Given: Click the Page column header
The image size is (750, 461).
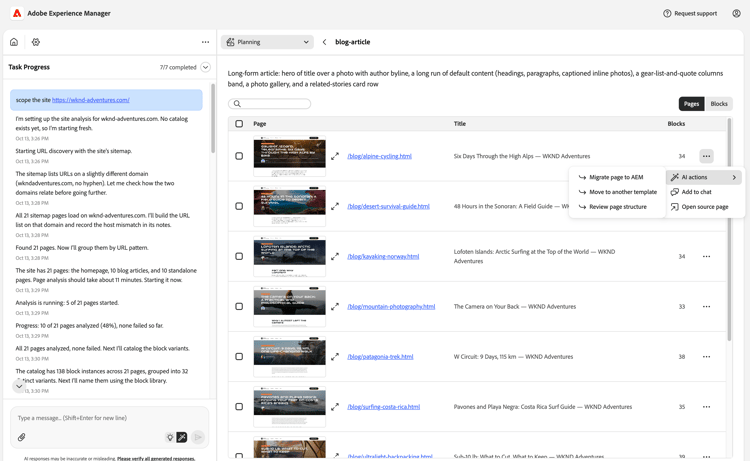Looking at the screenshot, I should point(260,124).
